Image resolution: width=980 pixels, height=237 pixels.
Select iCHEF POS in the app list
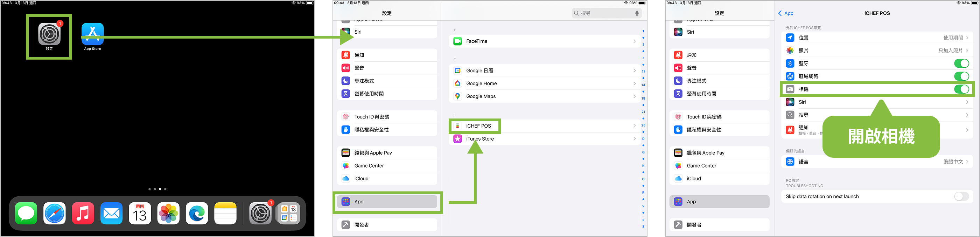coord(478,126)
